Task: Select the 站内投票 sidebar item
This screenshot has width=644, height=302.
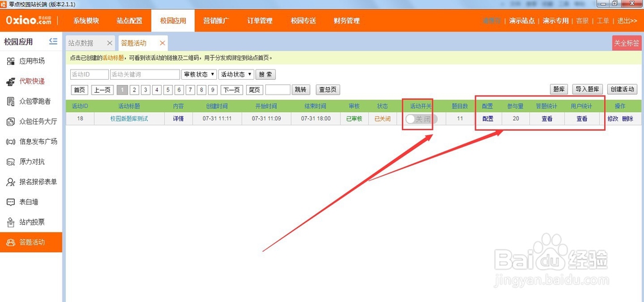Action: click(31, 222)
